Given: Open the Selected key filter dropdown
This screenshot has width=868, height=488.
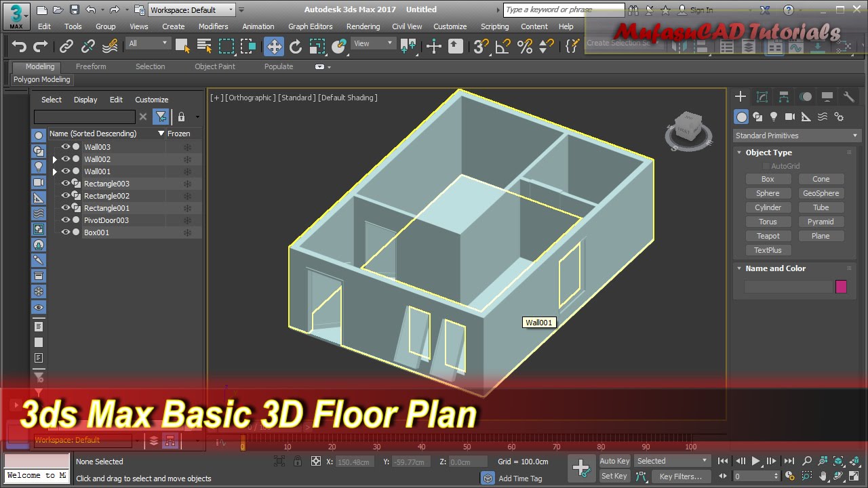Looking at the screenshot, I should pos(672,461).
